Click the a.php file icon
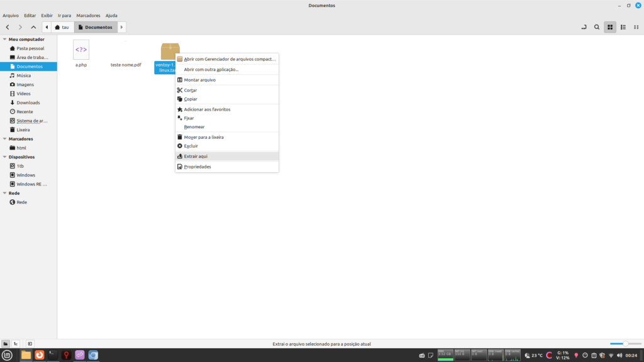The width and height of the screenshot is (644, 362). click(x=81, y=50)
